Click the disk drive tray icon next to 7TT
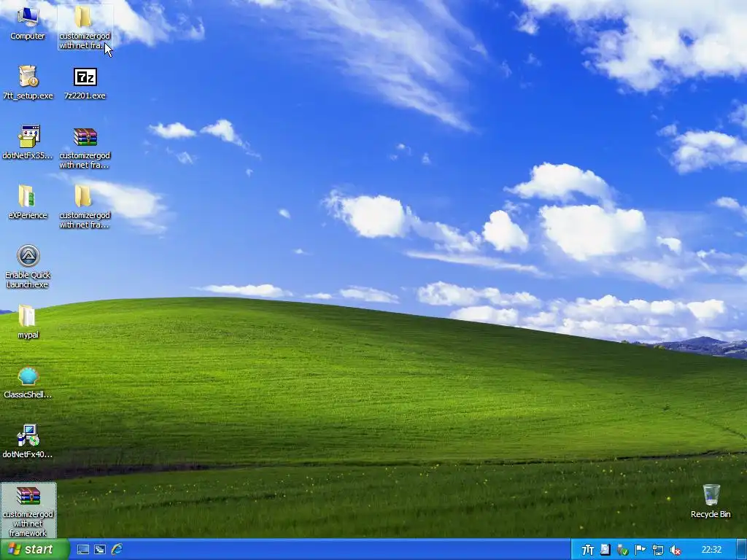The height and width of the screenshot is (560, 747). [x=605, y=550]
